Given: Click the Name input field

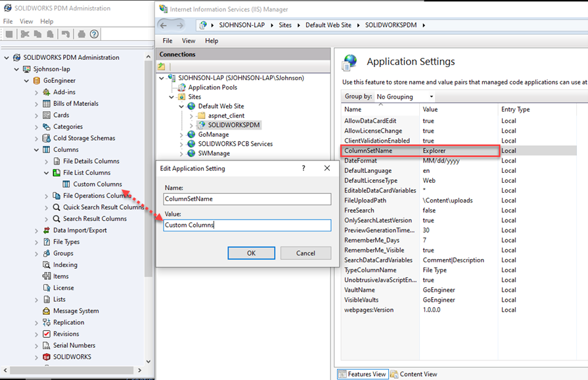Looking at the screenshot, I should coord(247,199).
